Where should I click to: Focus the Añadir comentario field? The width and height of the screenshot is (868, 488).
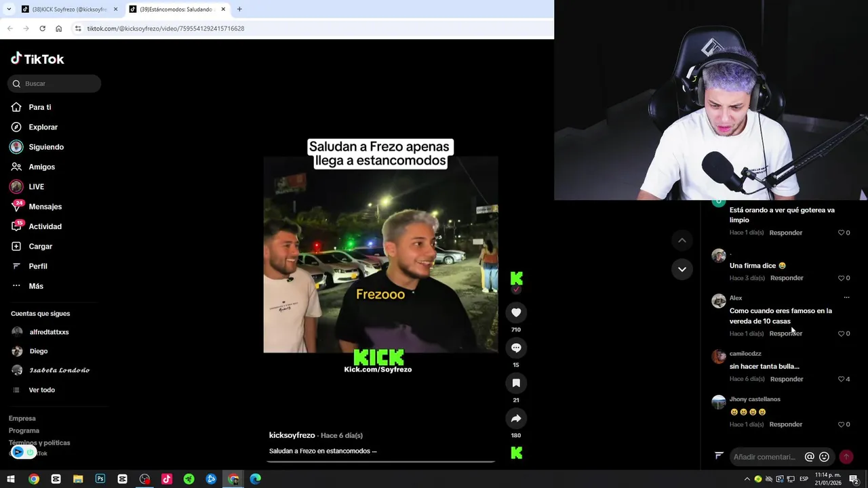[766, 457]
